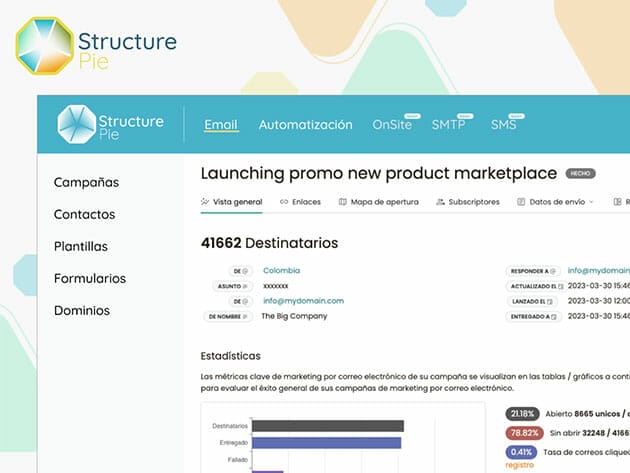Expand the Datos de envío dropdown arrow
The image size is (630, 473).
(x=590, y=202)
